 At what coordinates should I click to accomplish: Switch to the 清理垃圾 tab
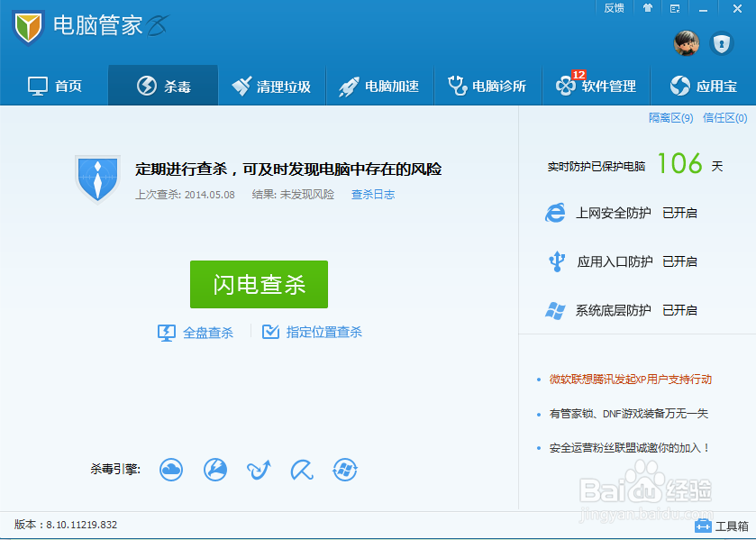coord(271,85)
